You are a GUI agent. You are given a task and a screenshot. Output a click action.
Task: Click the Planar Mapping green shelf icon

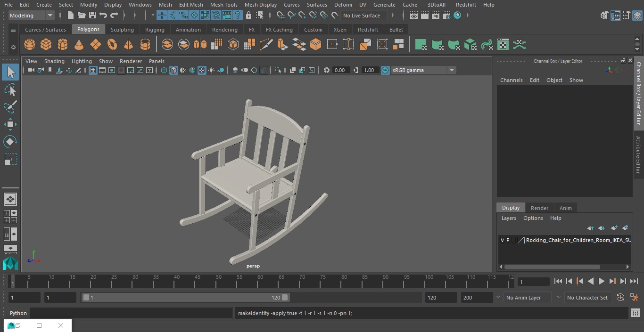coord(421,45)
